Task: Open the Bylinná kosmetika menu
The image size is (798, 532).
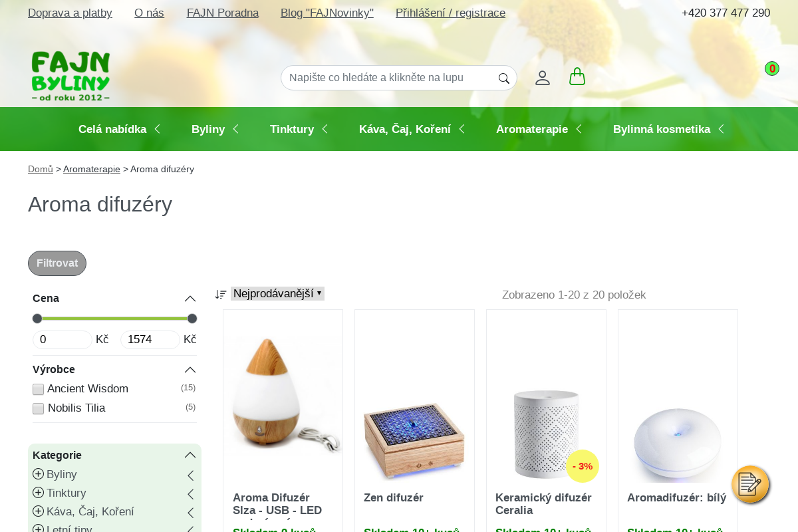Action: click(x=669, y=129)
